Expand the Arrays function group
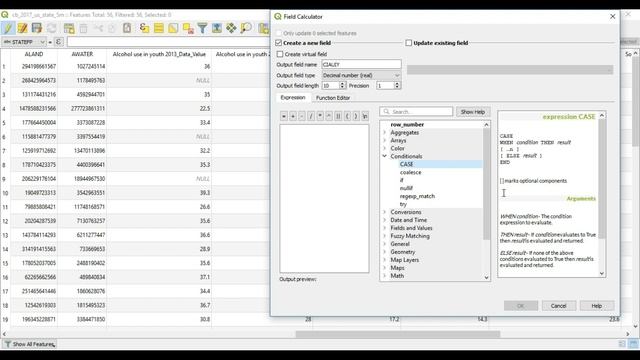Viewport: 640px width, 360px height. tap(384, 140)
